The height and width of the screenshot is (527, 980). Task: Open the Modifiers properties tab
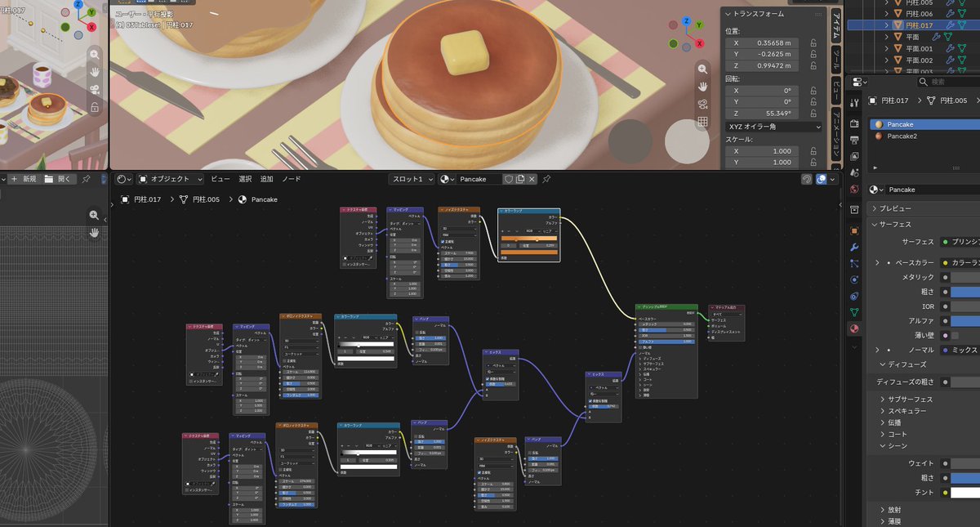[854, 247]
